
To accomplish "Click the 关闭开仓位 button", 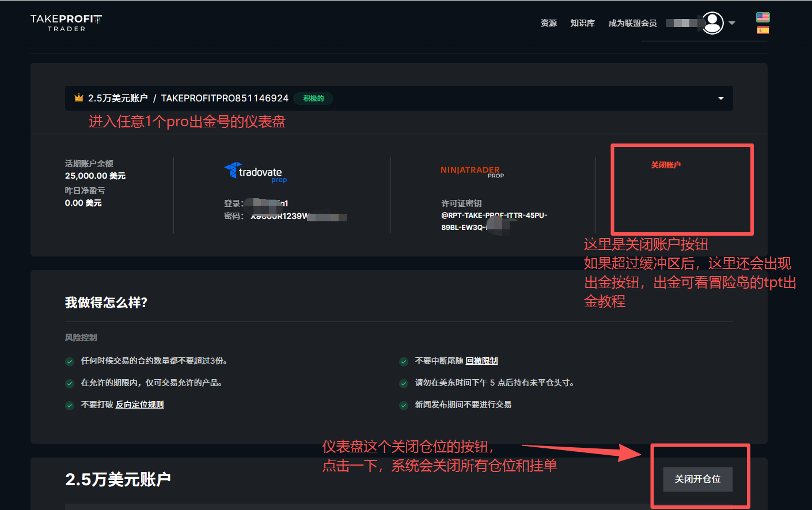I will pyautogui.click(x=697, y=479).
